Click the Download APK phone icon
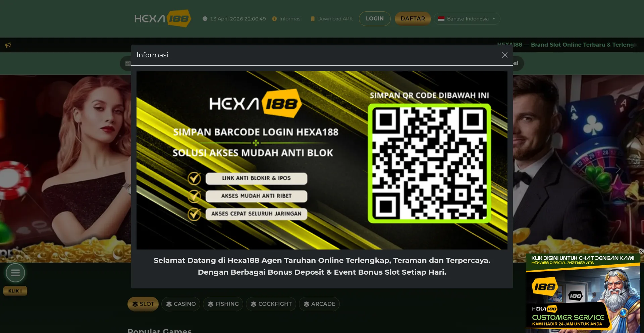This screenshot has height=333, width=644. [x=313, y=19]
